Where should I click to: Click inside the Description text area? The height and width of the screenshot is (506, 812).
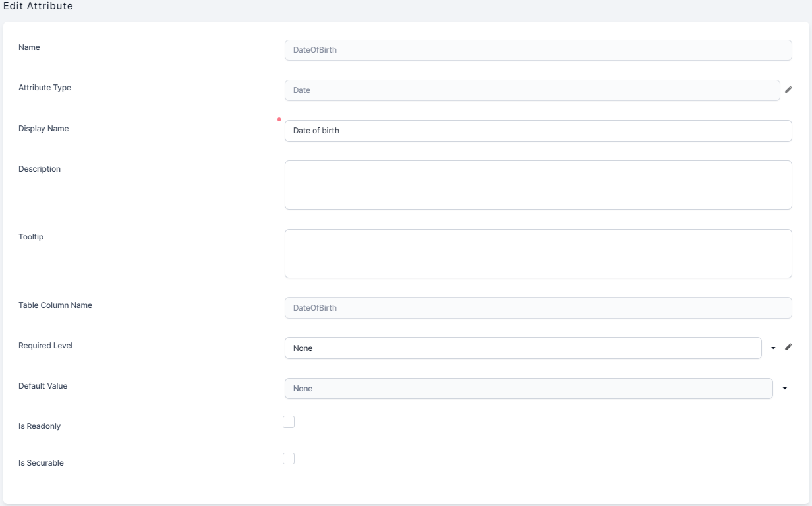(x=538, y=185)
